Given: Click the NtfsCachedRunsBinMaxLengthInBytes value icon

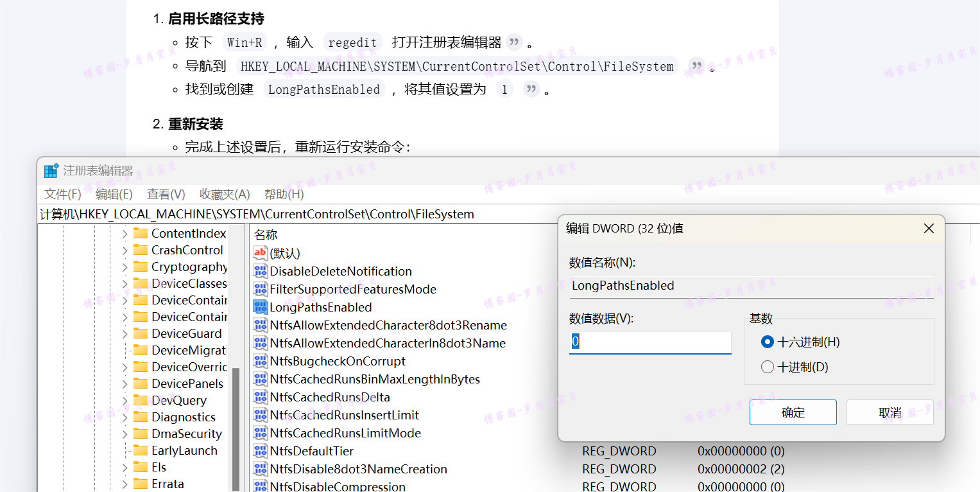Looking at the screenshot, I should (x=260, y=379).
